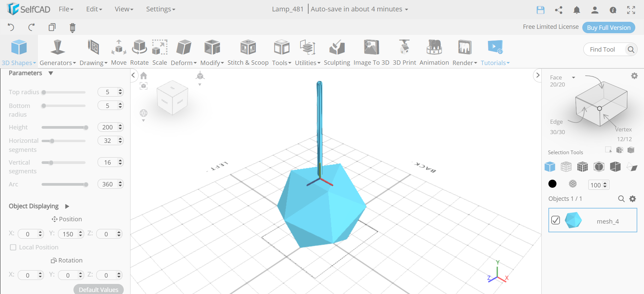644x294 pixels.
Task: Open the objects list settings gear
Action: [x=633, y=199]
